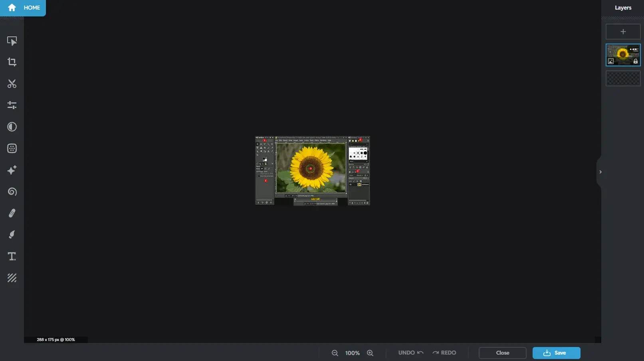Select the empty transparent layer thumbnail
The height and width of the screenshot is (361, 644).
click(623, 78)
